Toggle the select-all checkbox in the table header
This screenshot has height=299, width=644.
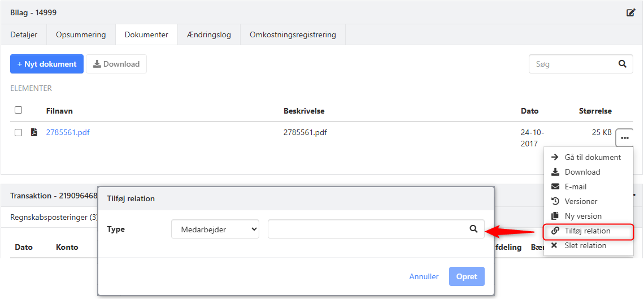(18, 110)
